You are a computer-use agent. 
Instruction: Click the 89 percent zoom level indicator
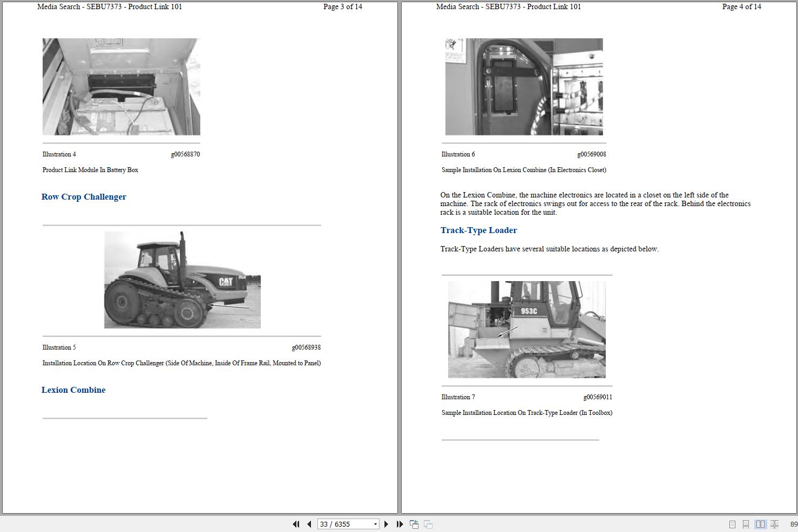pos(792,524)
